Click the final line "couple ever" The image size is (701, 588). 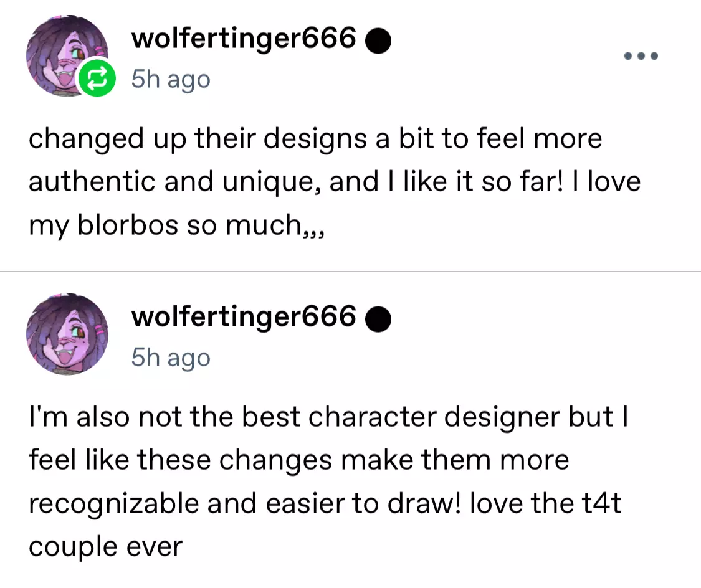(105, 547)
